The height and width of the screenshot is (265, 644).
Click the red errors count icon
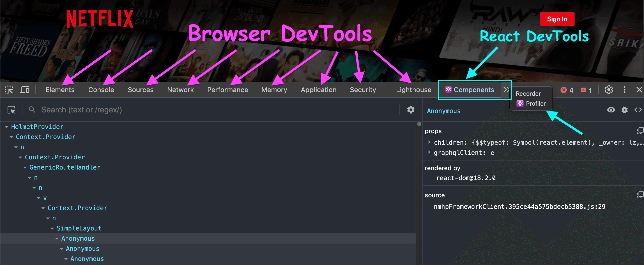point(563,90)
